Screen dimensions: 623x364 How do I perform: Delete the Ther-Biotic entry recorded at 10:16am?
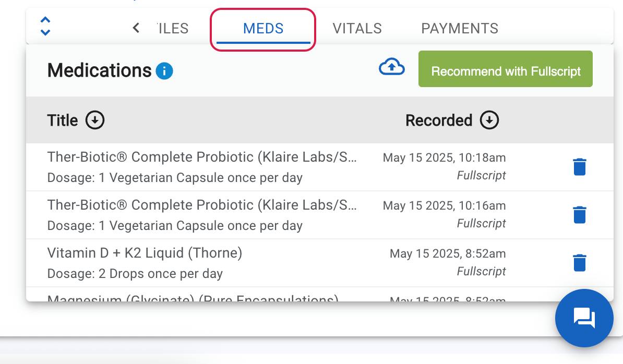(x=579, y=215)
